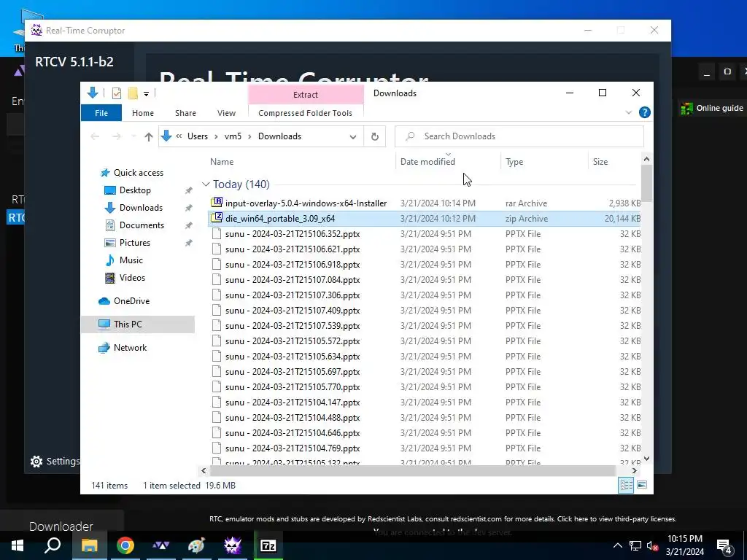Screen dimensions: 747x560
Task: Expand the ribbon with the chevron
Action: [x=628, y=112]
